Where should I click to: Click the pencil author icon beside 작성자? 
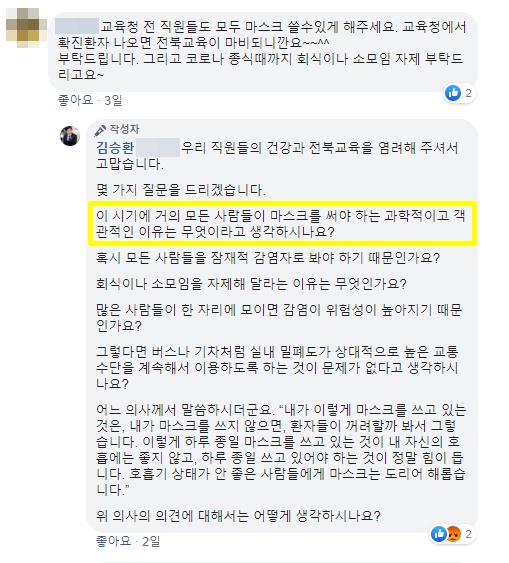tap(100, 130)
